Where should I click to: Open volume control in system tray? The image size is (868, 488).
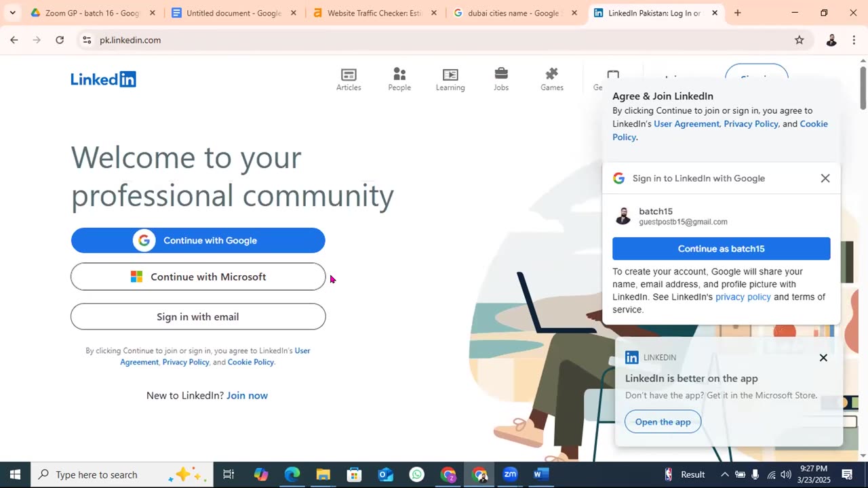[786, 474]
